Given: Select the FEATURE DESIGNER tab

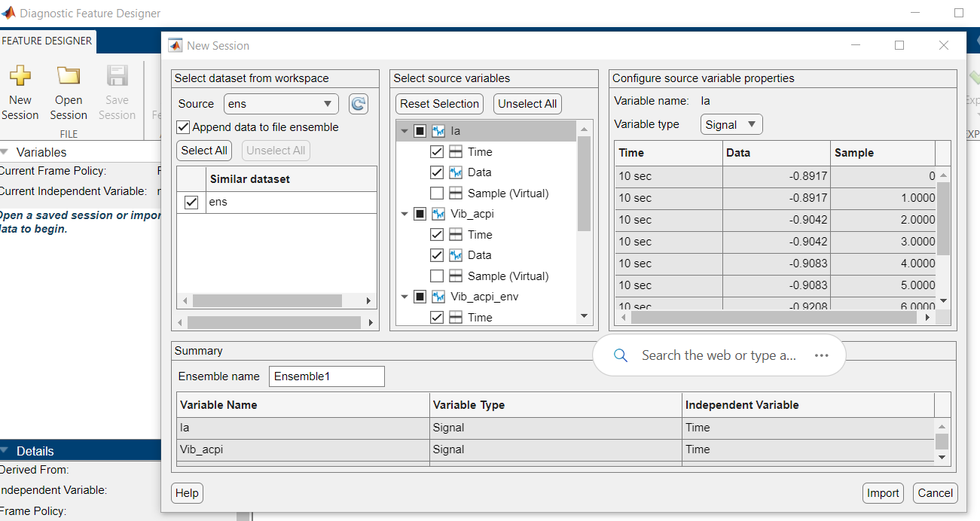Looking at the screenshot, I should pyautogui.click(x=47, y=41).
